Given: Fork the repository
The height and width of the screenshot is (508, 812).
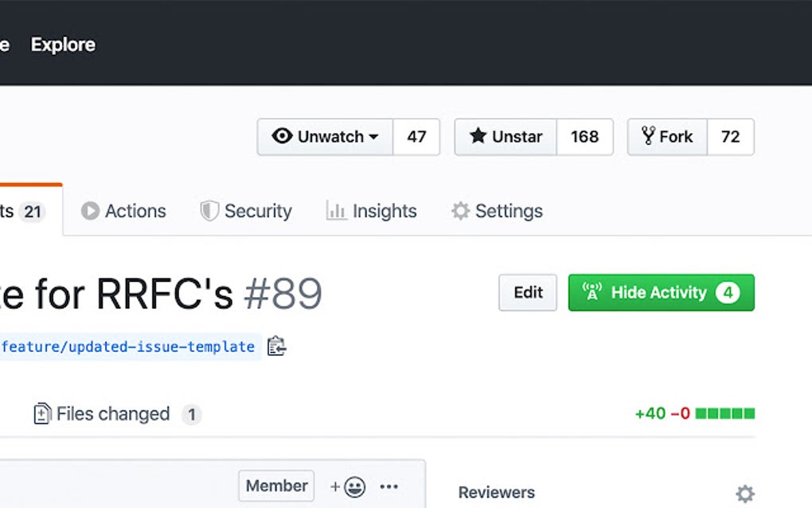Looking at the screenshot, I should click(667, 137).
